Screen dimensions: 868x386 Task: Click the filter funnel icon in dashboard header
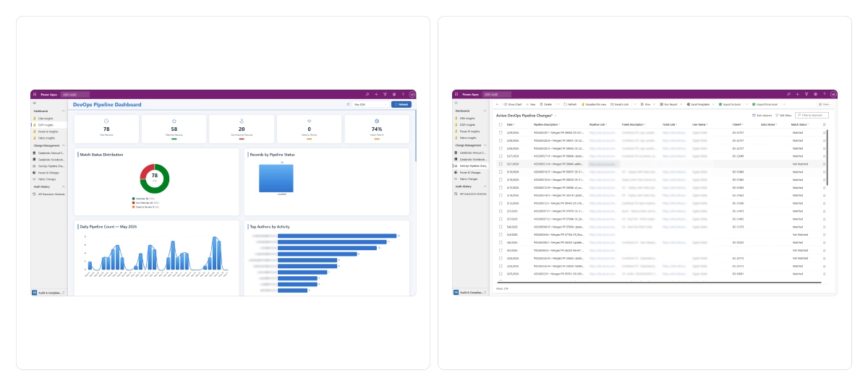coord(385,94)
